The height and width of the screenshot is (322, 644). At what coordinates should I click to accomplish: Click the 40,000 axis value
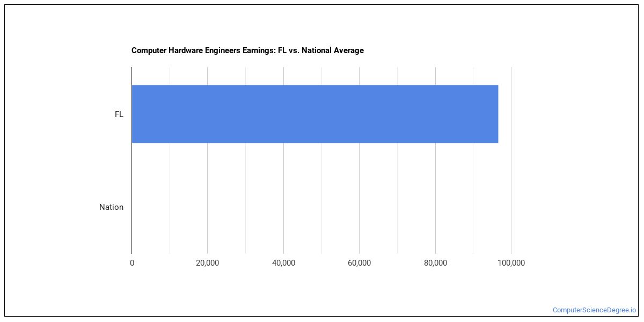click(x=283, y=263)
